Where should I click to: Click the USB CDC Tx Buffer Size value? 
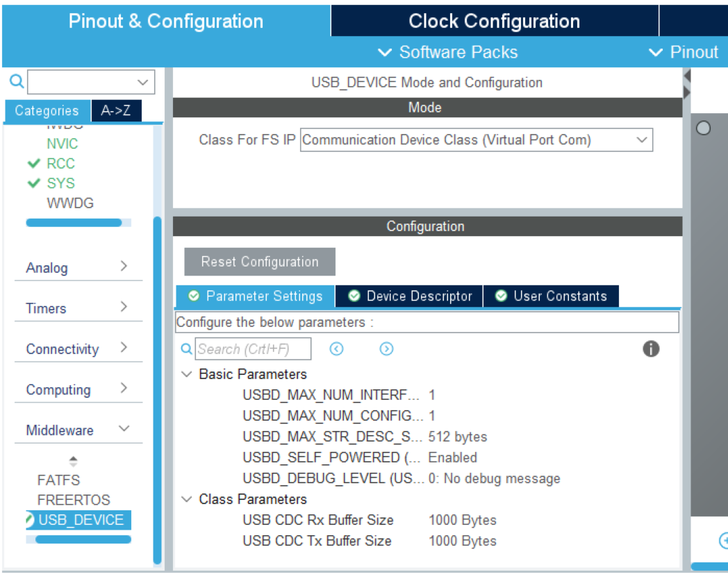point(462,541)
